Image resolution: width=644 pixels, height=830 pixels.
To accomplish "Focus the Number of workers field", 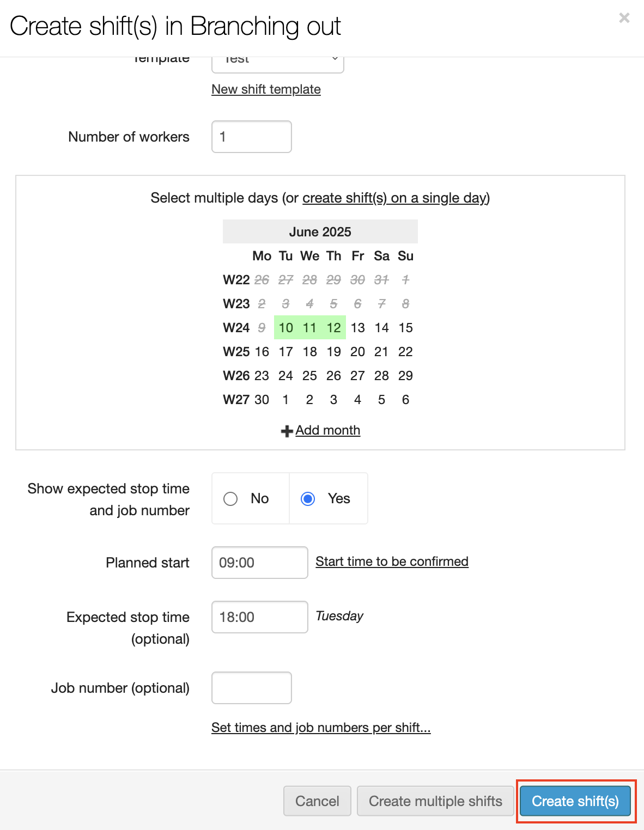I will click(251, 137).
